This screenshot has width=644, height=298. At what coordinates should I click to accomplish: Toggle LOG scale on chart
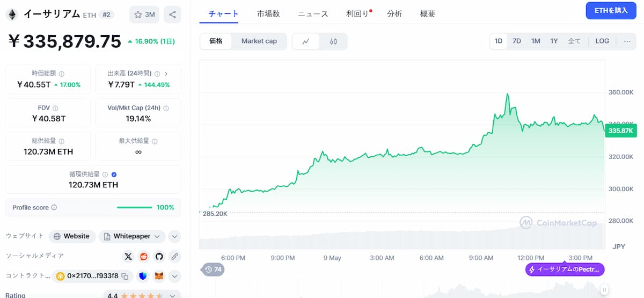point(602,41)
